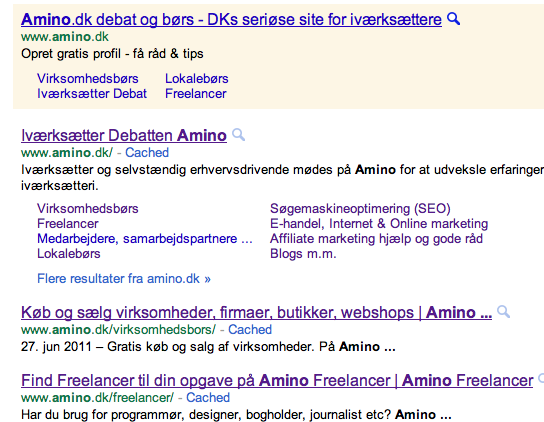Image resolution: width=544 pixels, height=422 pixels.
Task: Open Freelancer sitelink in the ad
Action: click(x=196, y=93)
